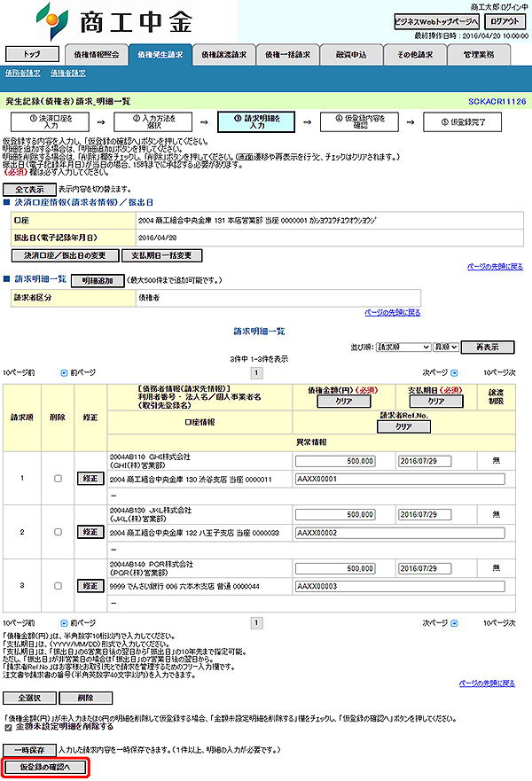The width and height of the screenshot is (532, 781).
Task: Click 全て表示 button
Action: (29, 190)
